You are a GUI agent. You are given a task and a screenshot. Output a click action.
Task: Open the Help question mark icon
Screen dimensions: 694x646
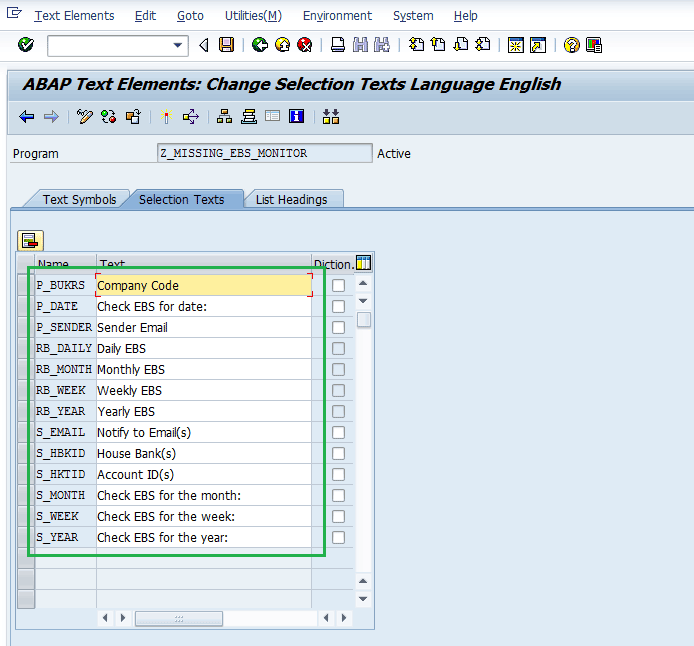[571, 45]
